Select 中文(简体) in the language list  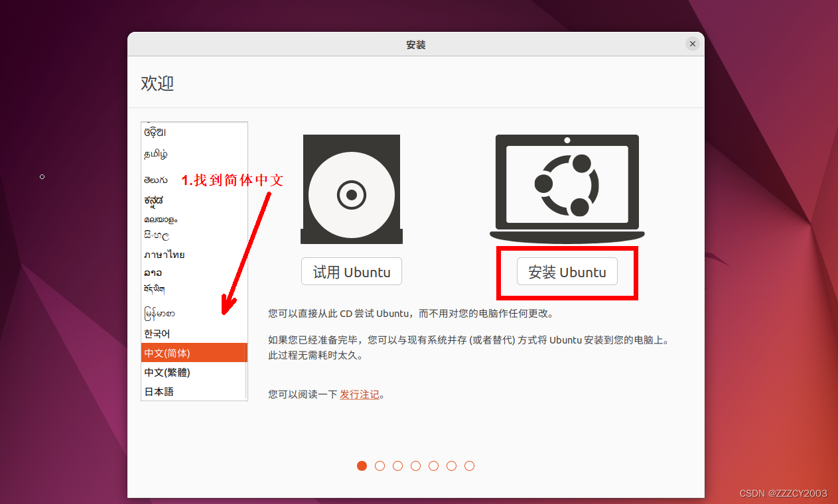[x=167, y=353]
